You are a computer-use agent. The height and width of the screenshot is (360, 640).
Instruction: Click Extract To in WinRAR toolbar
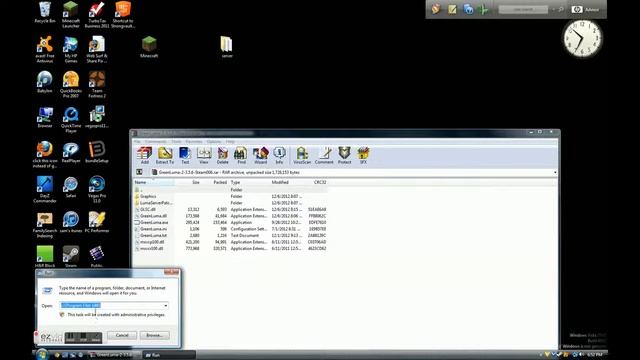(x=165, y=156)
